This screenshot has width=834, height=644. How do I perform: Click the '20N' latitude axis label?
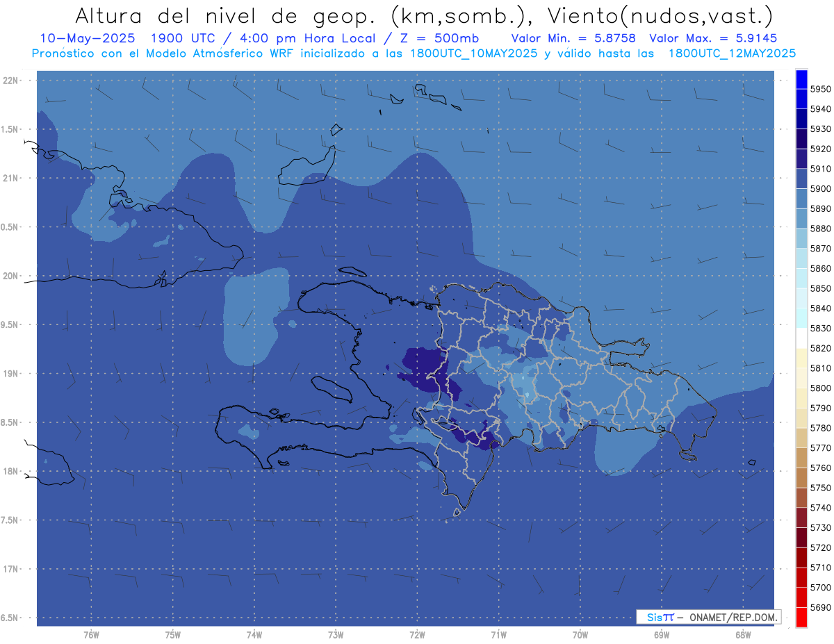pos(10,276)
